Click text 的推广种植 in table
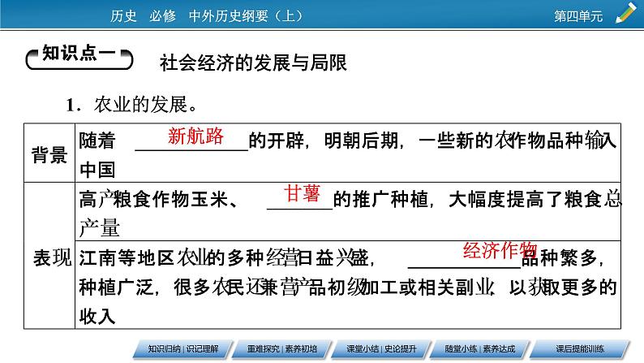This screenshot has width=644, height=363. [x=380, y=200]
